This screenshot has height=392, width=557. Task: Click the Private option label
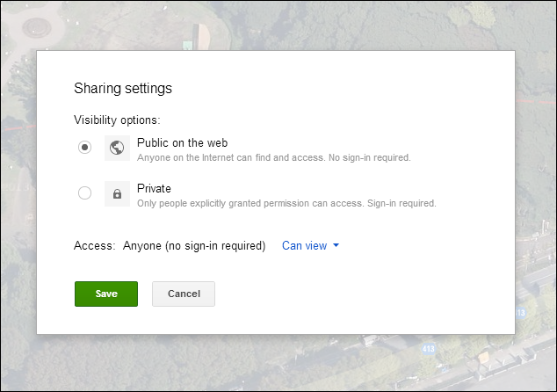154,188
